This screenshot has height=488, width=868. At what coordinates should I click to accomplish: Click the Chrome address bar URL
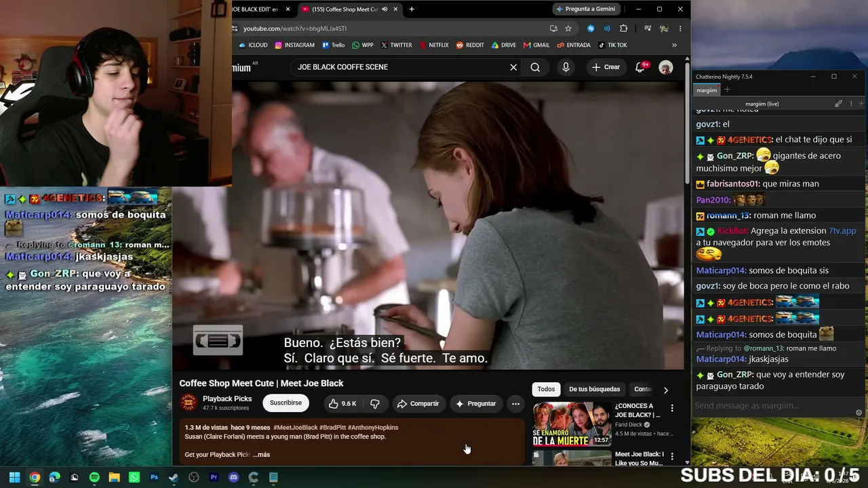[x=295, y=28]
